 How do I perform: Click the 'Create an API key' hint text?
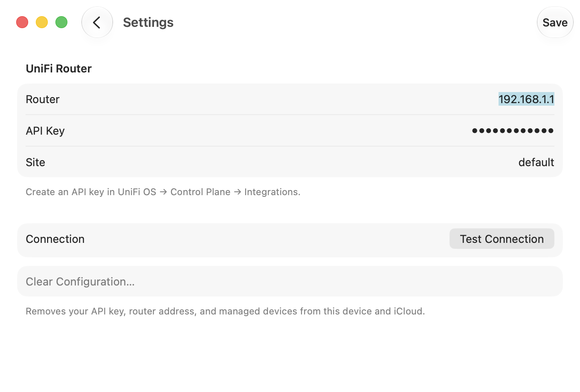163,192
